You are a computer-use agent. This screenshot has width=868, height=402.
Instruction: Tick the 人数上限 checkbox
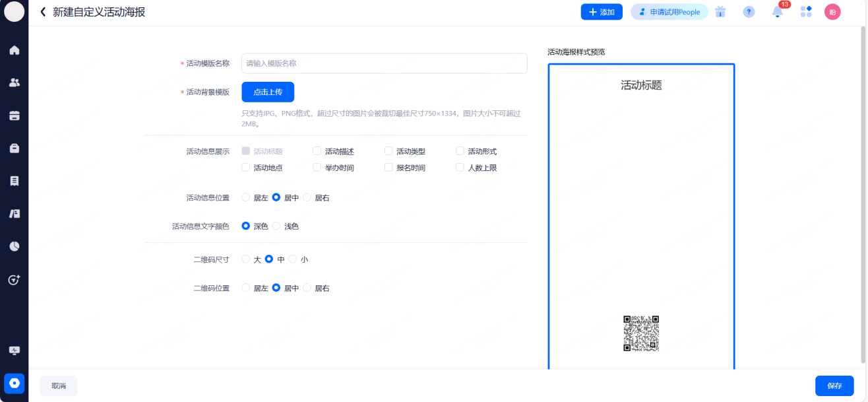tap(460, 168)
